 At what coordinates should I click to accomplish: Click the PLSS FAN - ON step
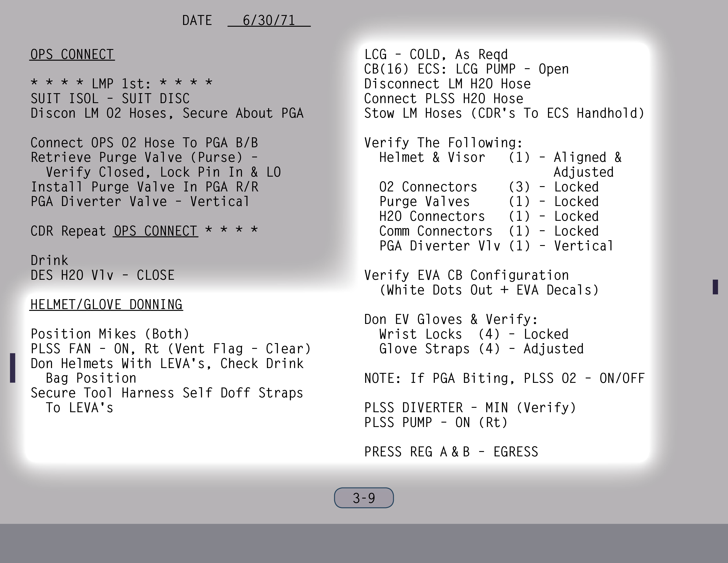pyautogui.click(x=171, y=349)
